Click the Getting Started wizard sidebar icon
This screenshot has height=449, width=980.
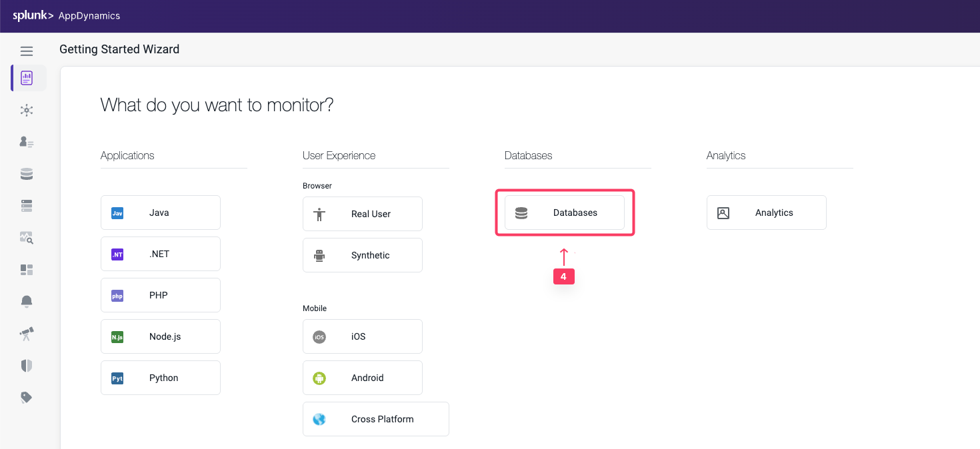click(x=27, y=78)
